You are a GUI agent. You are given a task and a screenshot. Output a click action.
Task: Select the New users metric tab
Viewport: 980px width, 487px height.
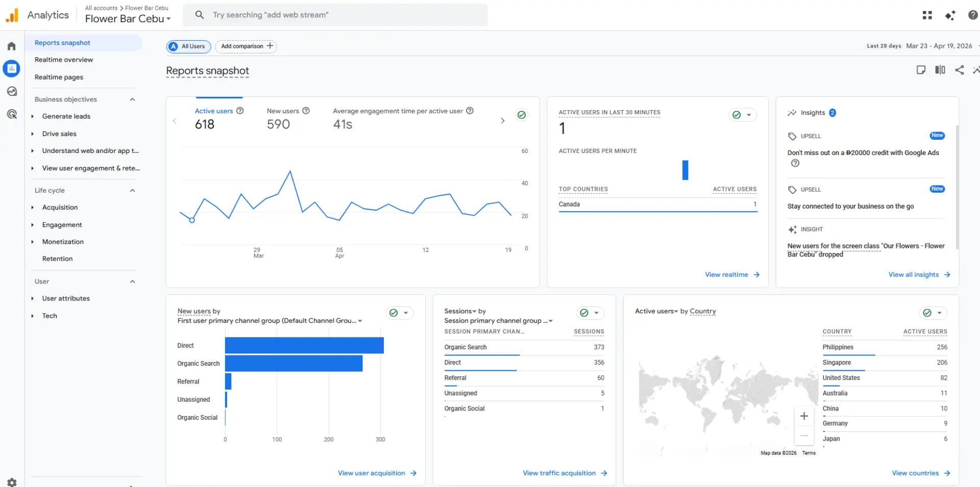point(288,118)
